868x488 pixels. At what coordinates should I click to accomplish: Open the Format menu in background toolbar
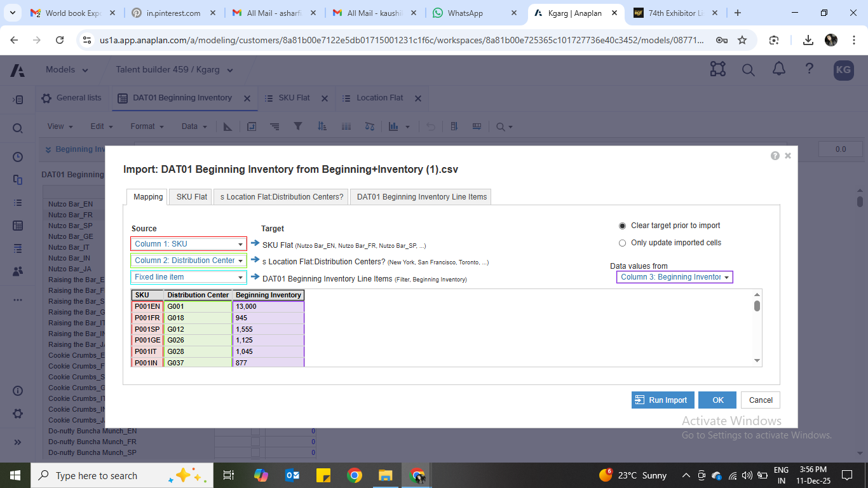point(147,126)
